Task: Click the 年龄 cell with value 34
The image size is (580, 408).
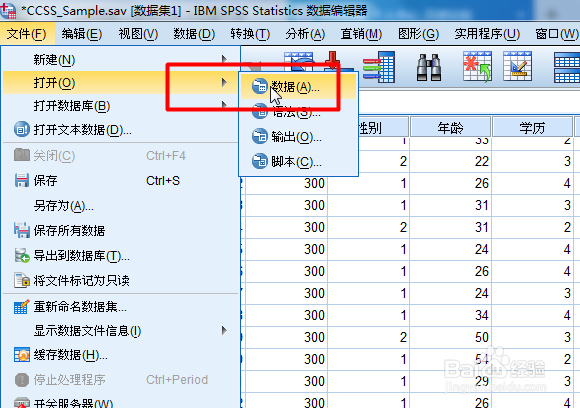Action: pyautogui.click(x=451, y=315)
